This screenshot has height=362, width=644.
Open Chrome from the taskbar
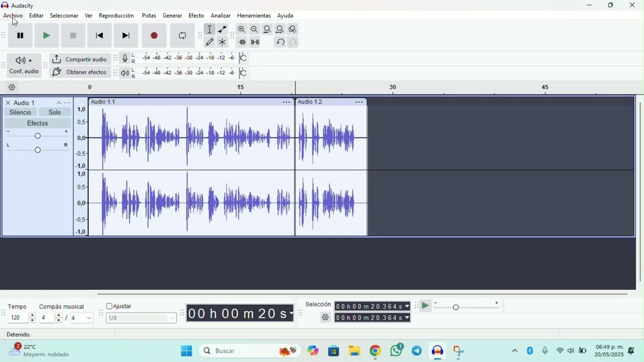375,351
